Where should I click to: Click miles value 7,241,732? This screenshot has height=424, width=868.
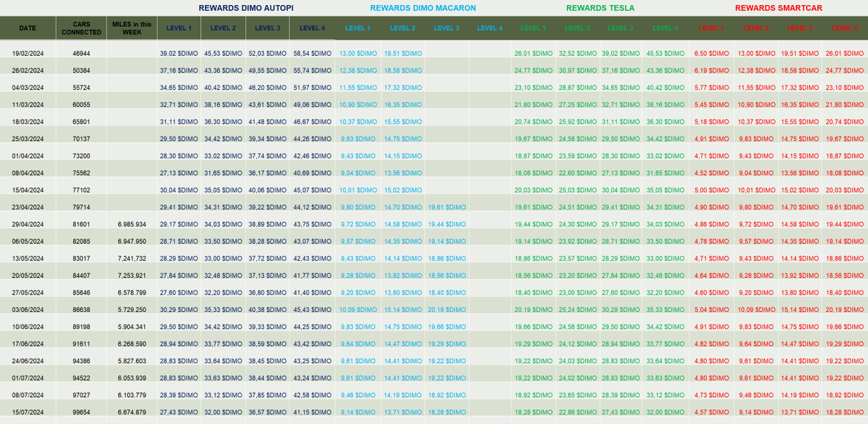pos(132,258)
